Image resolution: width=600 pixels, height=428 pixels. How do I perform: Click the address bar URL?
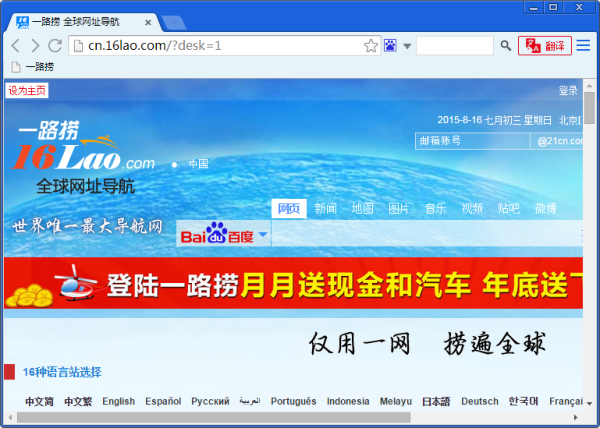coord(155,46)
